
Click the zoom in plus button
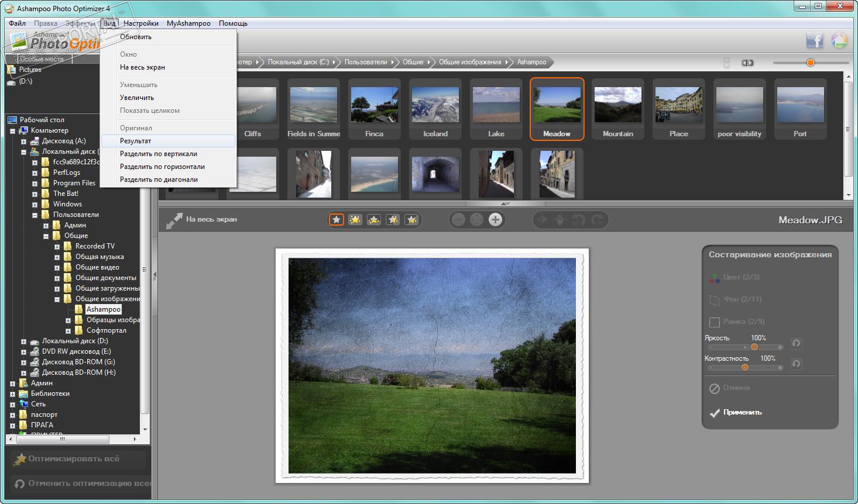pyautogui.click(x=495, y=220)
